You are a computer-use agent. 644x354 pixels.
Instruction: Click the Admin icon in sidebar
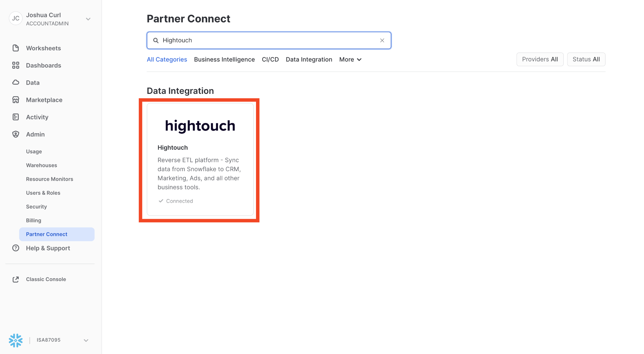pos(16,134)
